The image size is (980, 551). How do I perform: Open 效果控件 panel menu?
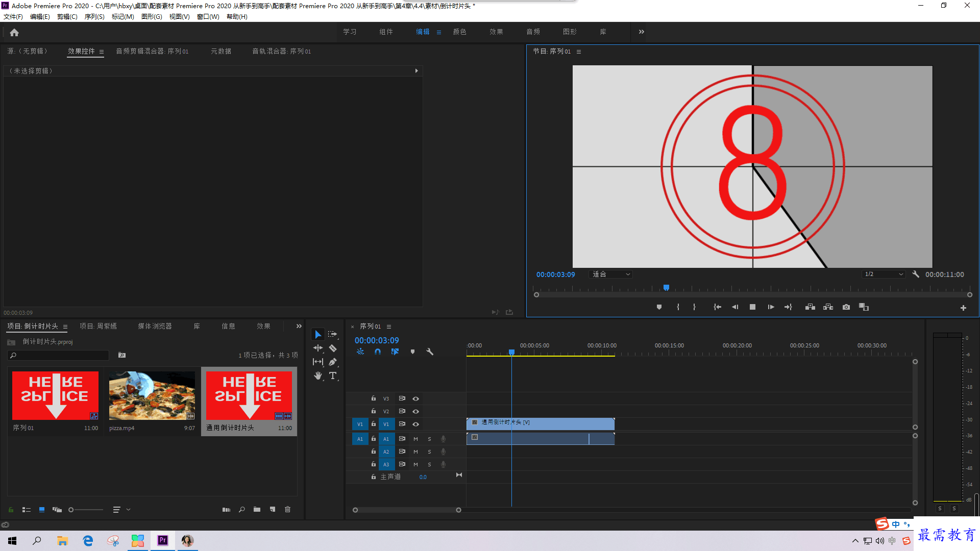pos(102,52)
